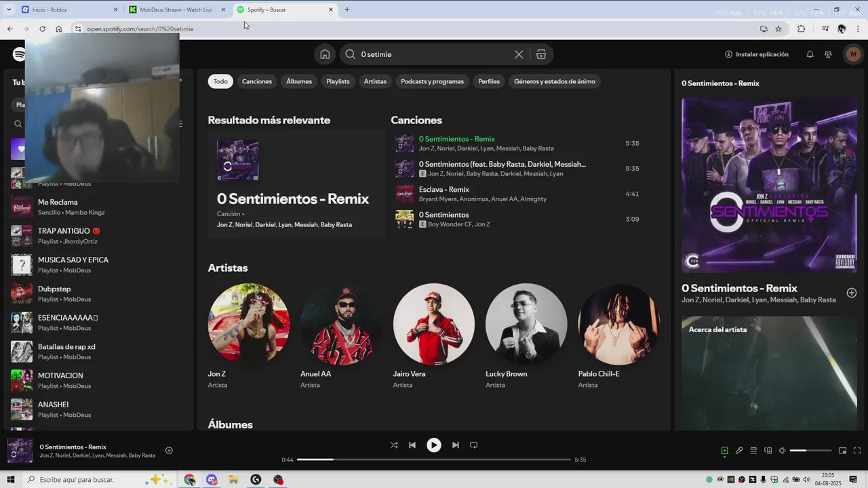The image size is (868, 488).
Task: Adjust the Spotify volume slider
Action: (x=810, y=451)
